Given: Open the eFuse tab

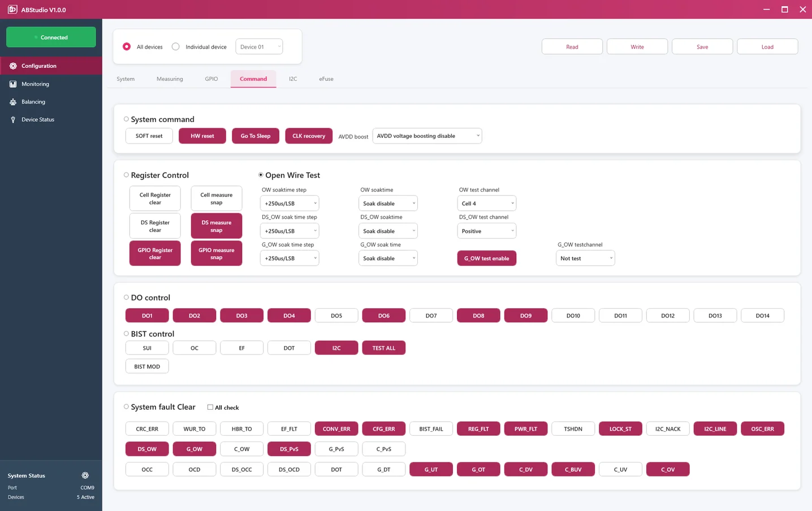Looking at the screenshot, I should 326,79.
